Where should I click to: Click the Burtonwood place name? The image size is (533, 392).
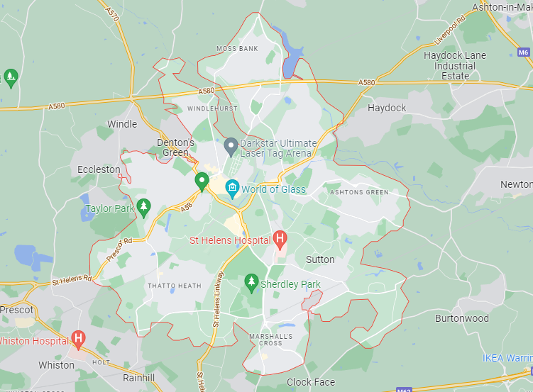coord(462,318)
